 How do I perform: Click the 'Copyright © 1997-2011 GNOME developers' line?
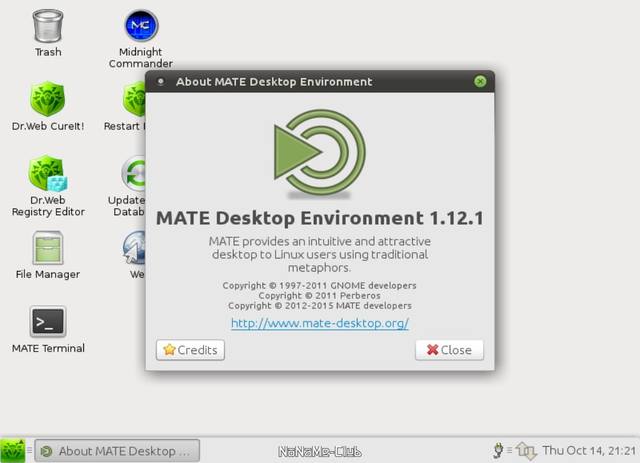point(320,285)
